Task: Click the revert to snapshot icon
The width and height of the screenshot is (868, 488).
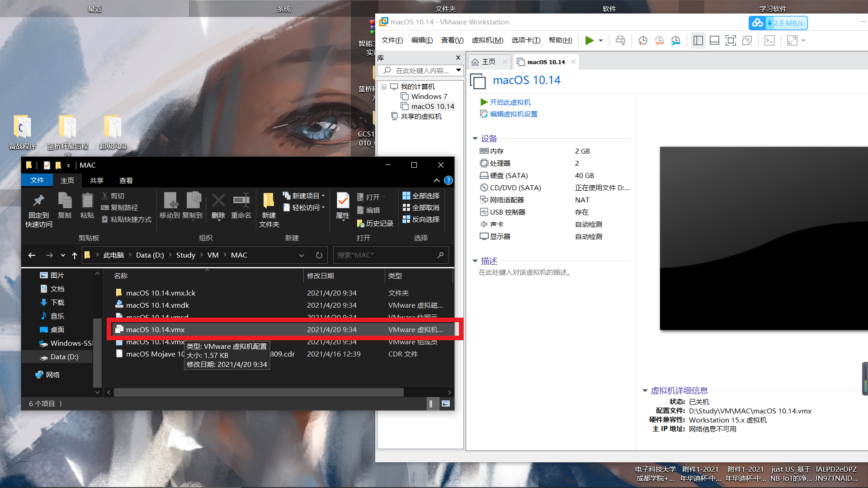Action: [x=659, y=41]
